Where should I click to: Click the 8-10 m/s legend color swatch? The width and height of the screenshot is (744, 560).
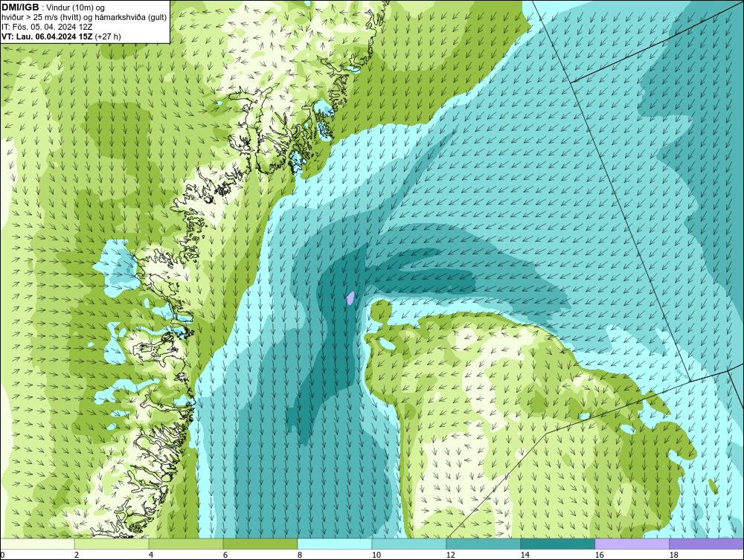click(335, 544)
